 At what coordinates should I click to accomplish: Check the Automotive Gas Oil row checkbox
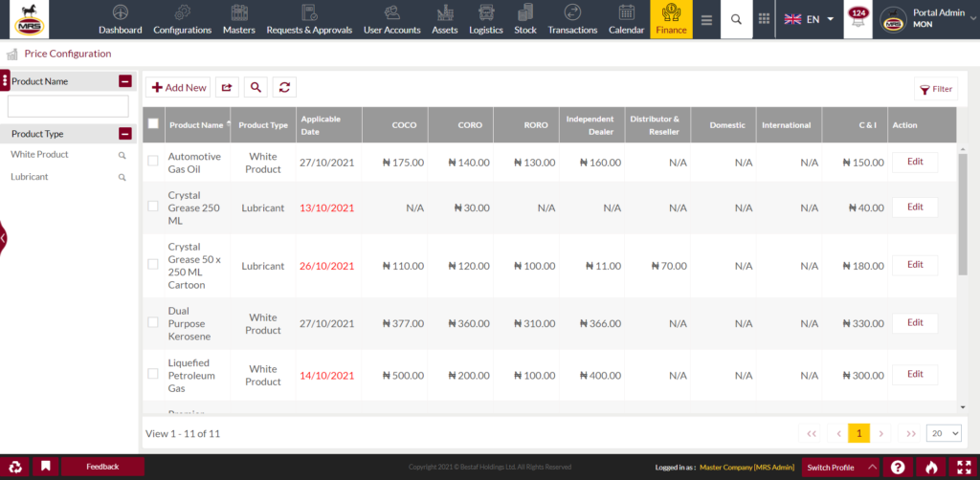pos(152,161)
